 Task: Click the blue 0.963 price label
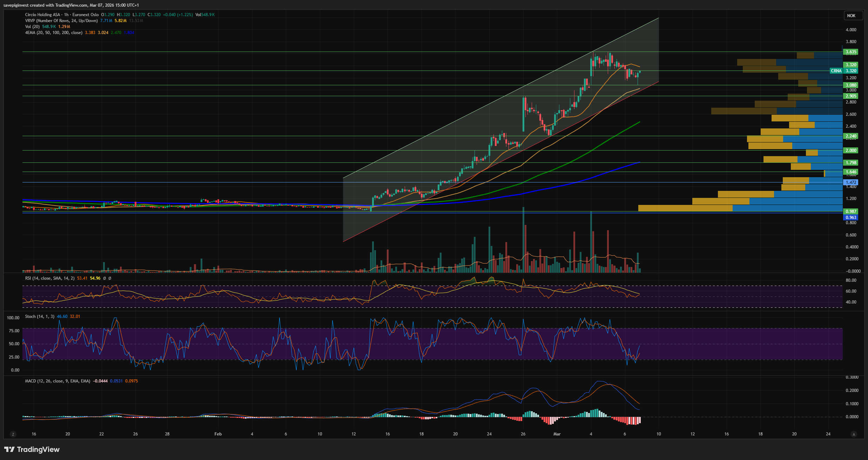tap(851, 218)
